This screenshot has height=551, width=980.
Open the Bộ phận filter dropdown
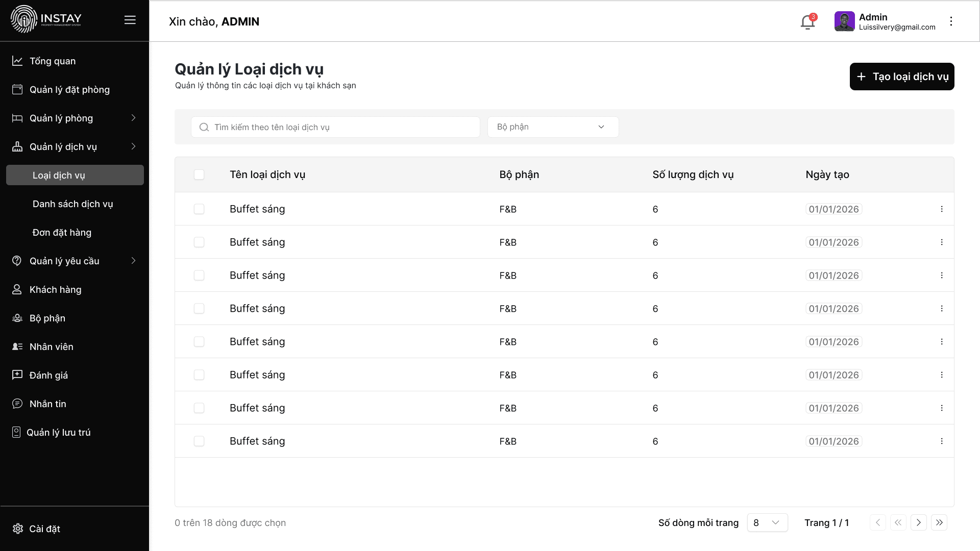click(x=553, y=127)
